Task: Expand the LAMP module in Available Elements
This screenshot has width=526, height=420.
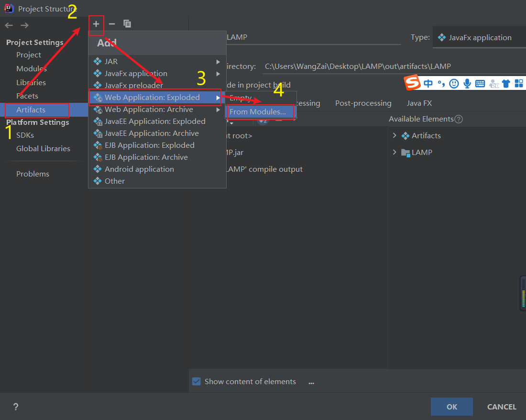Action: pyautogui.click(x=395, y=152)
